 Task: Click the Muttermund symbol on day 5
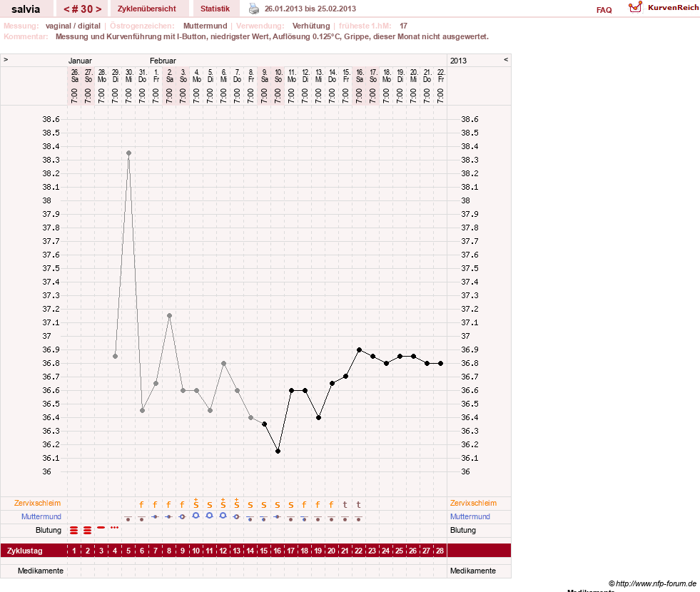(x=128, y=519)
